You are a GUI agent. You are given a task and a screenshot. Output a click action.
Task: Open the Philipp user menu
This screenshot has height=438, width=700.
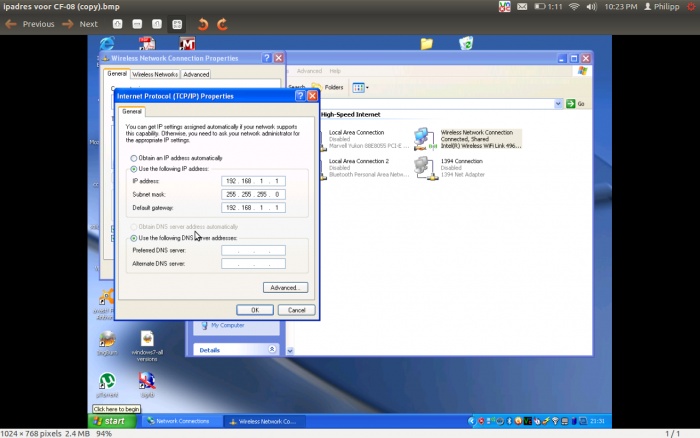tap(662, 7)
